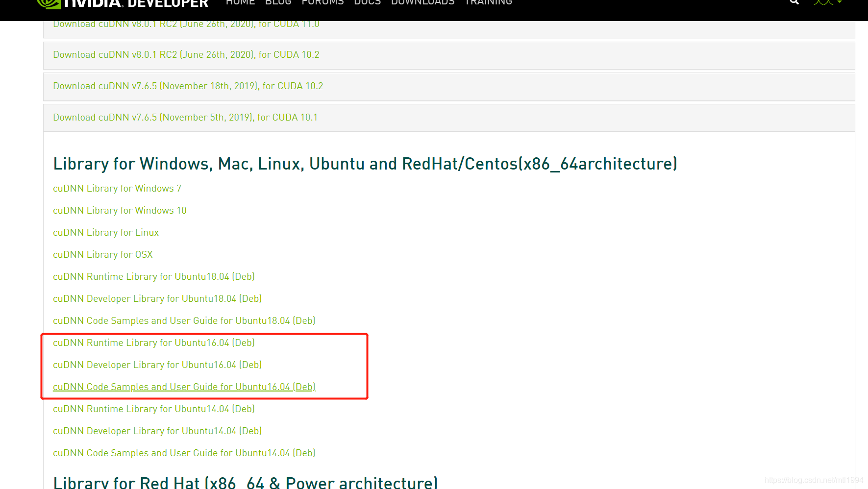Open the search icon in header
Screen dimensions: 868x489
point(794,2)
